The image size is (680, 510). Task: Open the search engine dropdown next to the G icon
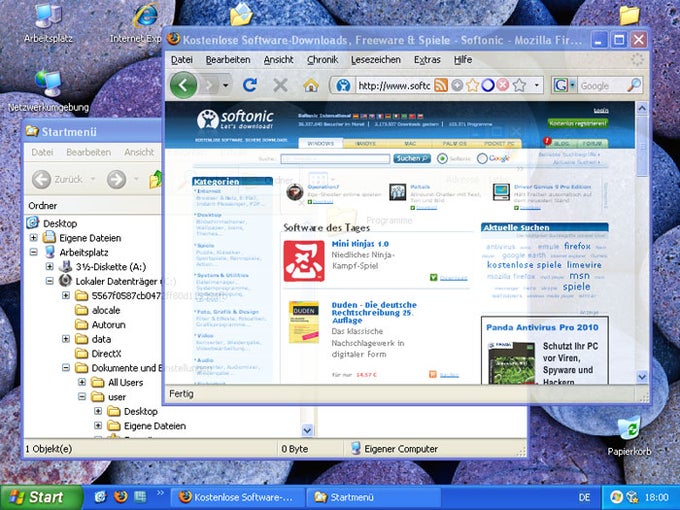tap(572, 85)
